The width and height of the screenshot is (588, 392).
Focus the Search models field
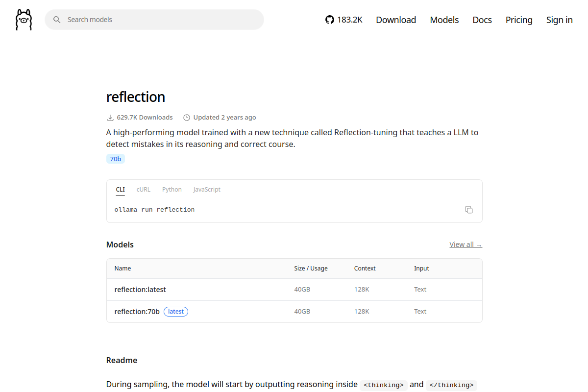154,20
